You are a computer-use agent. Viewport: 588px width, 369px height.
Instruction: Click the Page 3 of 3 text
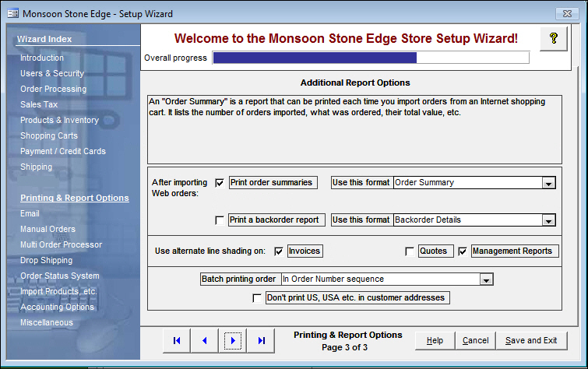point(345,348)
